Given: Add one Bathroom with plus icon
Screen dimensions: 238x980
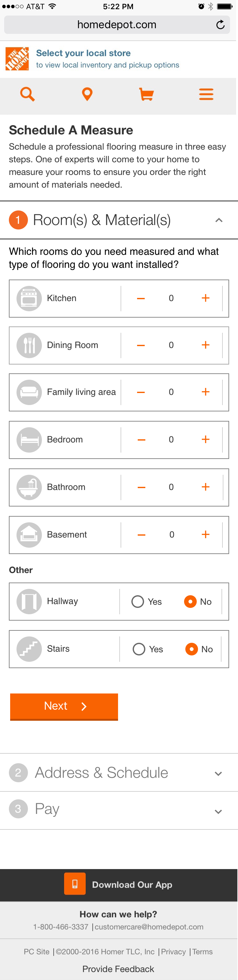Looking at the screenshot, I should 206,487.
